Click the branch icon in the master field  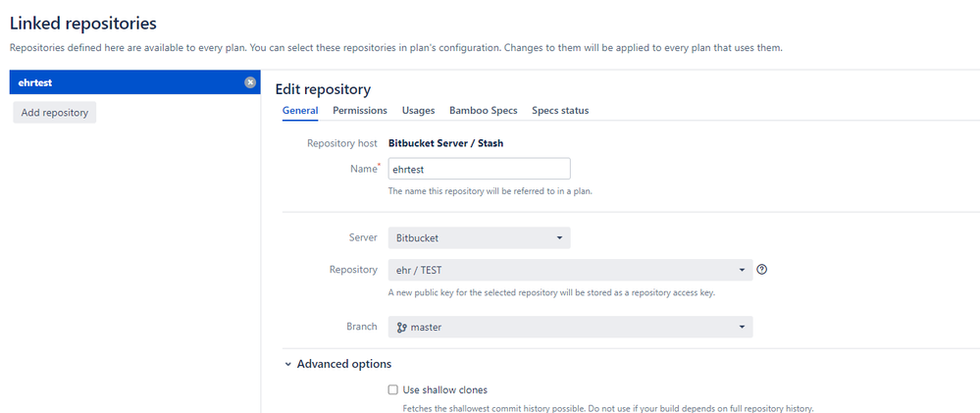point(402,327)
